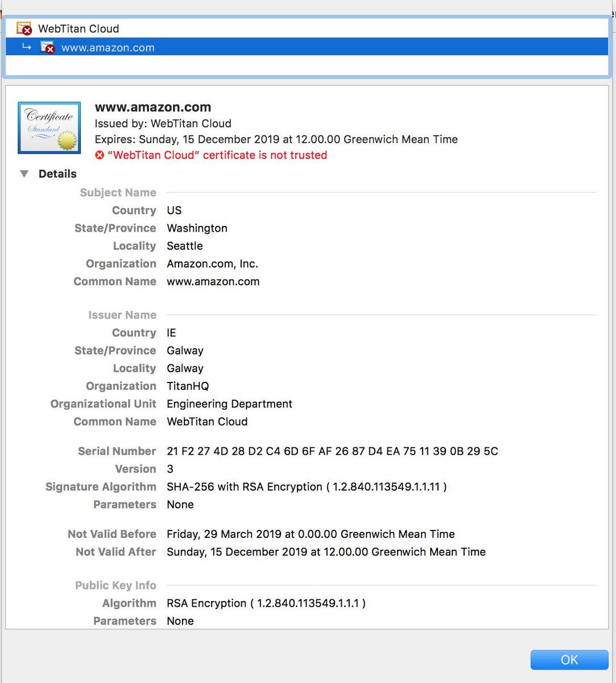Select www.amazon.com certificate row in chain
Screen dimensions: 616x683
click(307, 47)
